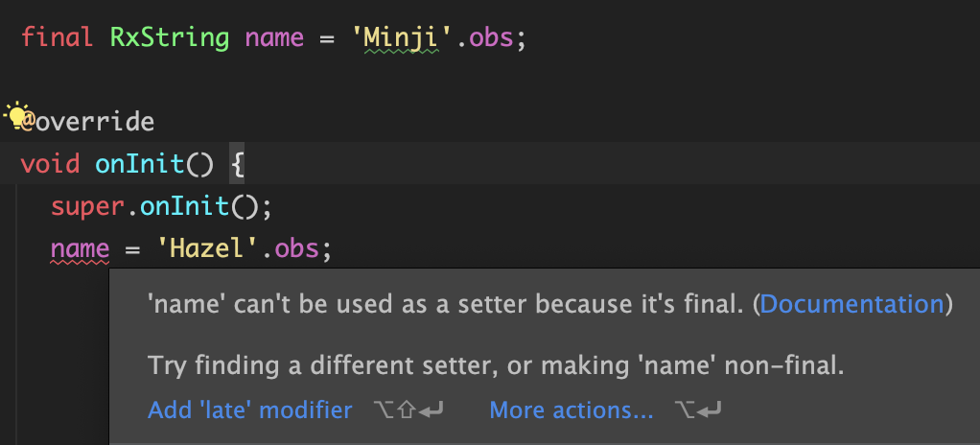Apply the Add 'late' modifier fix
This screenshot has width=980, height=445.
(x=250, y=410)
